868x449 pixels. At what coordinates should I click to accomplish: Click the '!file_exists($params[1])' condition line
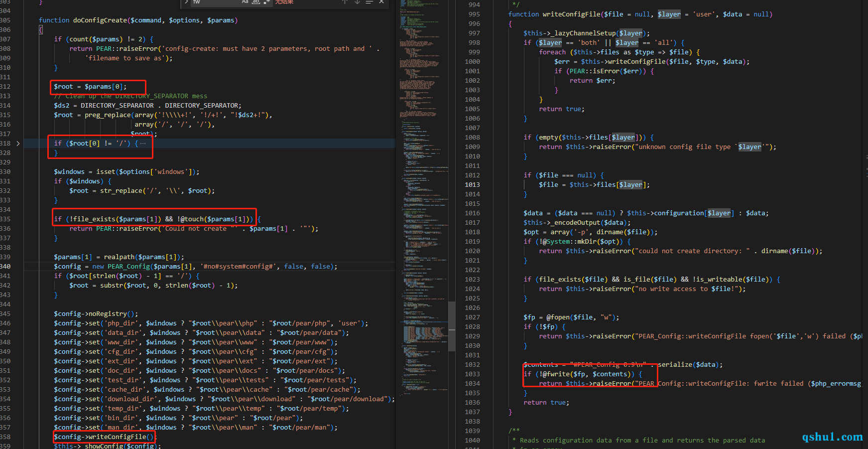(157, 219)
